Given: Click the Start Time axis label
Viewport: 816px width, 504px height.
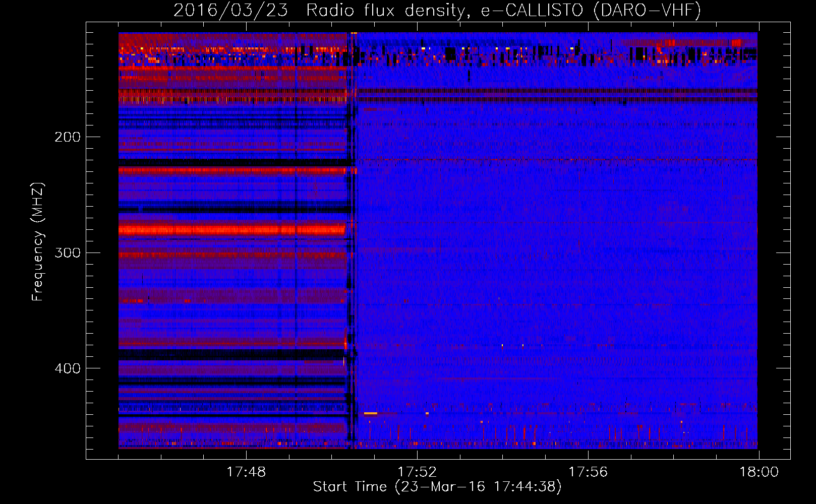Looking at the screenshot, I should [x=437, y=487].
